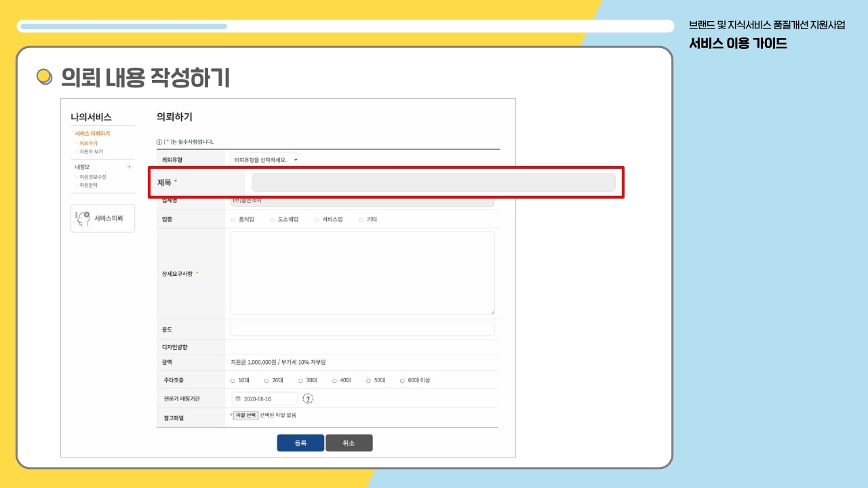Viewport: 868px width, 488px height.
Task: Open 회원탈퇴 sidebar link
Action: pyautogui.click(x=88, y=185)
